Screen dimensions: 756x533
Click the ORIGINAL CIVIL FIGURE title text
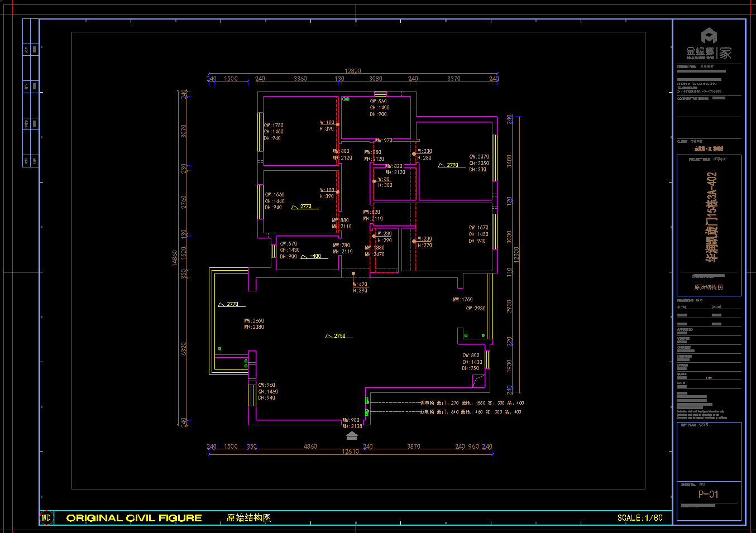tap(134, 518)
